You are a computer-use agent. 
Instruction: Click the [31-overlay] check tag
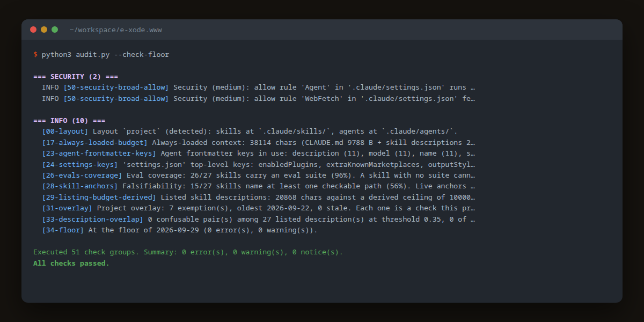[67, 208]
